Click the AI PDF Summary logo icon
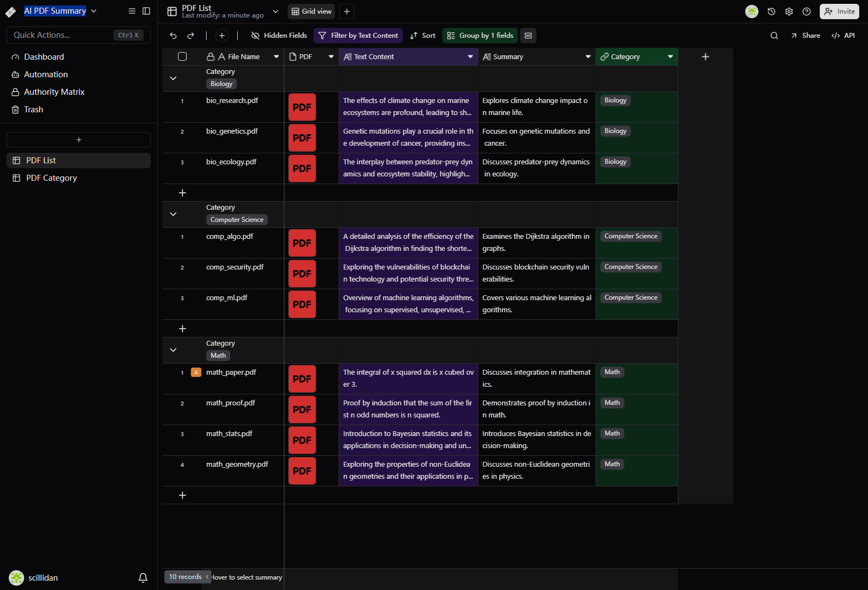Image resolution: width=868 pixels, height=590 pixels. tap(11, 12)
